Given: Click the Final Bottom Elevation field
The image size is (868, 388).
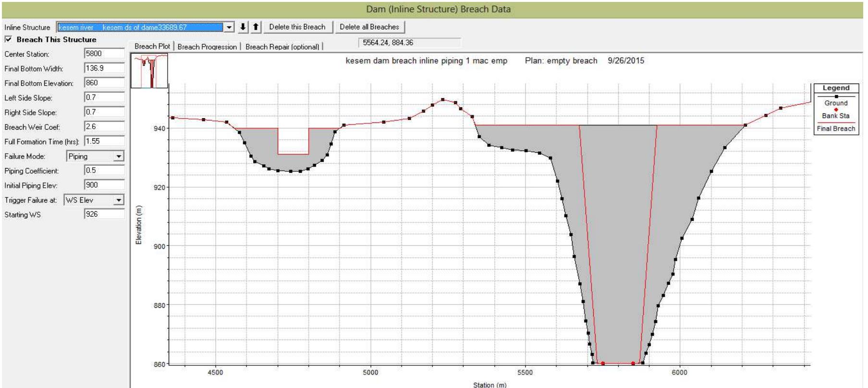Looking at the screenshot, I should point(104,83).
